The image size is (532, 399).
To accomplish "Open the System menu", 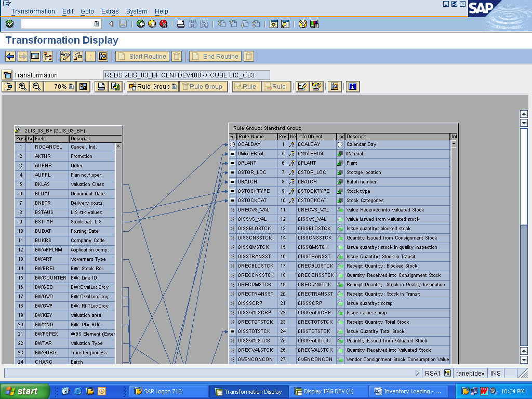I will click(x=137, y=11).
